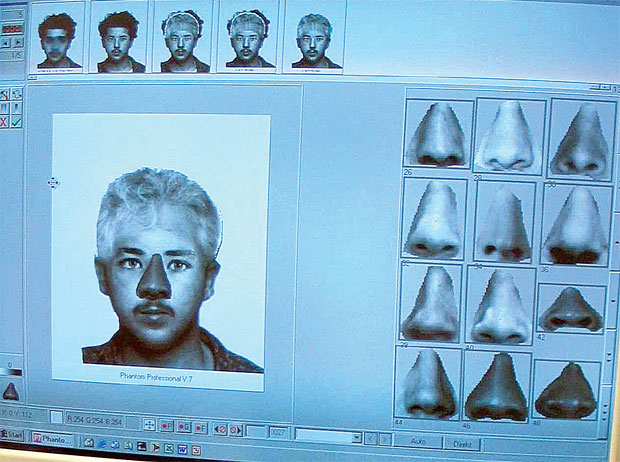Switch to Phantom app in the taskbar

(52, 438)
